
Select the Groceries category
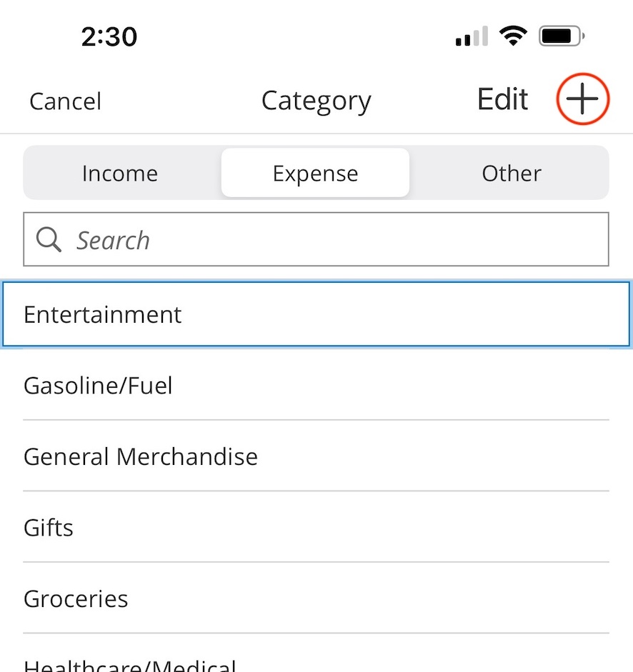(316, 598)
